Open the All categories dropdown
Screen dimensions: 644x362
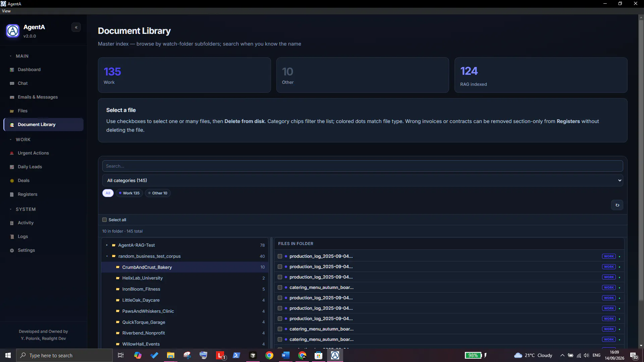click(363, 180)
